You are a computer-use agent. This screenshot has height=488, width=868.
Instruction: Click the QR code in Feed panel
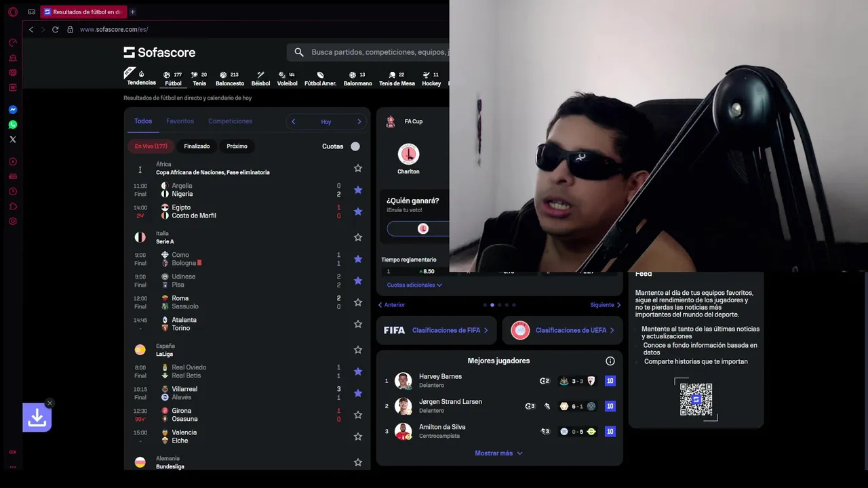pos(696,400)
